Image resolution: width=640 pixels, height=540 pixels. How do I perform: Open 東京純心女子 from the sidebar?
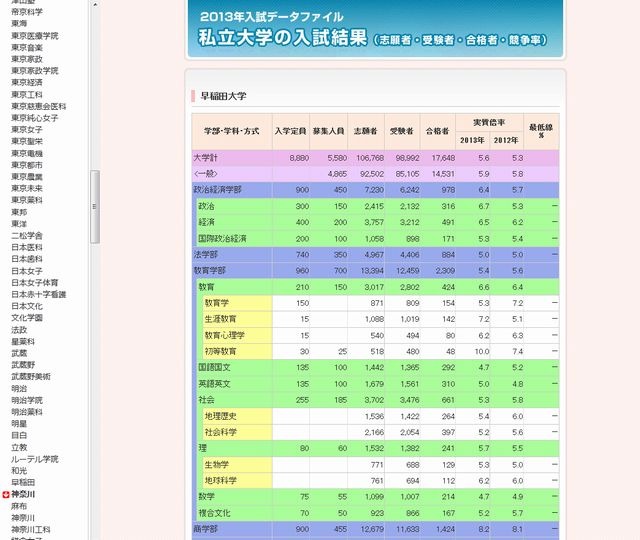(x=35, y=118)
